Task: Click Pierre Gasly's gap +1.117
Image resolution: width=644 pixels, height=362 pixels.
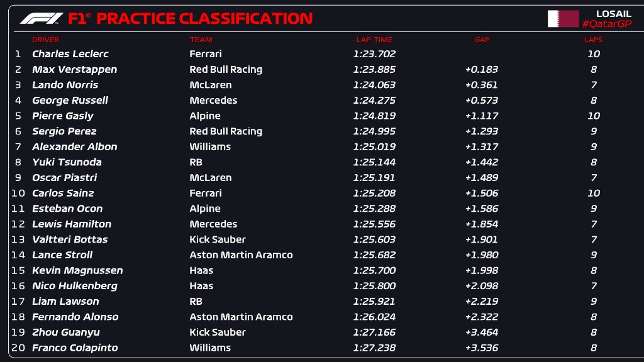Action: click(482, 116)
